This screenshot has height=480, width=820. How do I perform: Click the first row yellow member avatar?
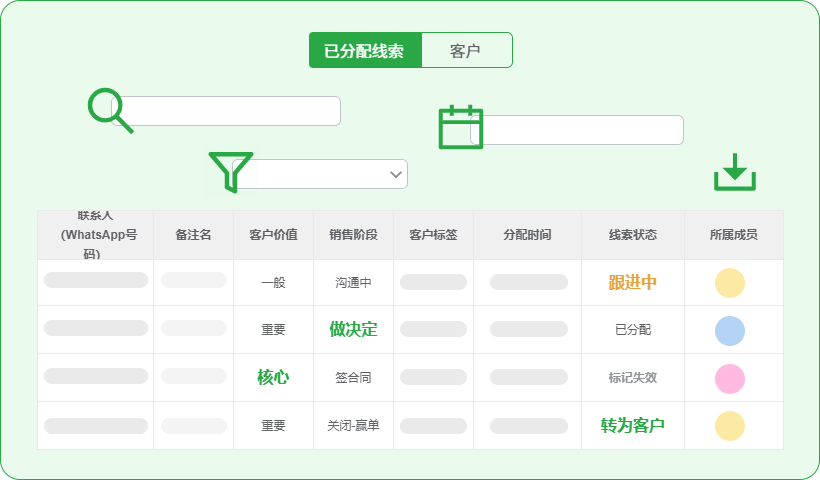730,283
